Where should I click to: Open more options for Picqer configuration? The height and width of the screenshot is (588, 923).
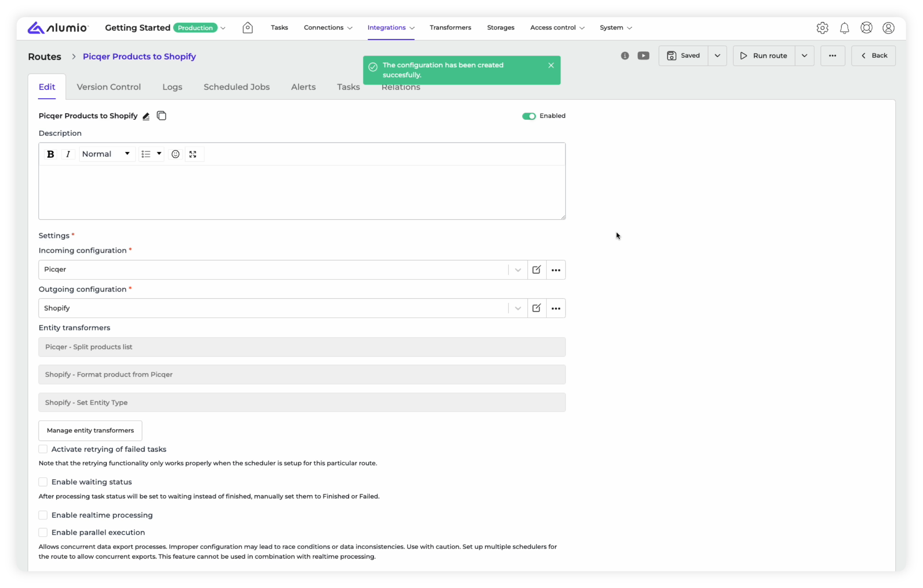(x=556, y=270)
